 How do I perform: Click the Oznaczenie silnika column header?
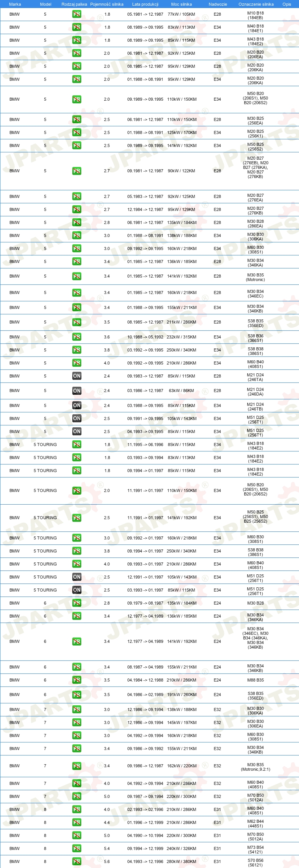click(256, 4)
